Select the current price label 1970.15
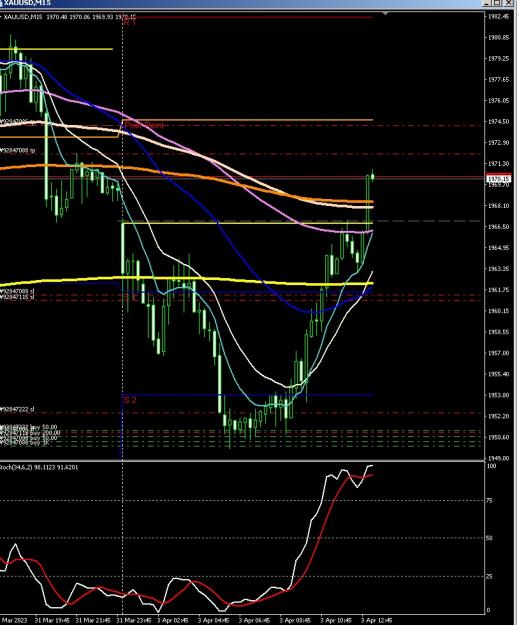This screenshot has height=625, width=517. tap(498, 179)
